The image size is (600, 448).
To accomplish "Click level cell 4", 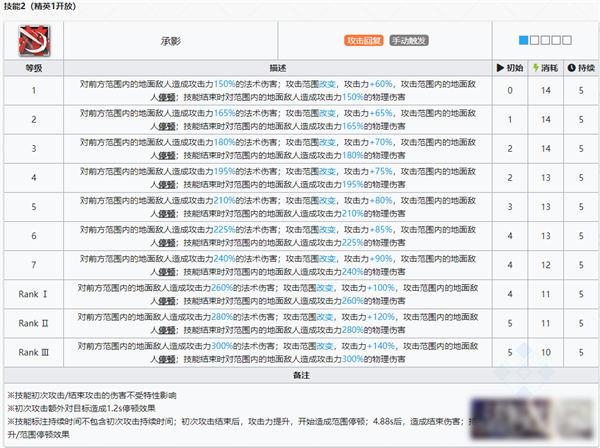I will click(x=34, y=178).
